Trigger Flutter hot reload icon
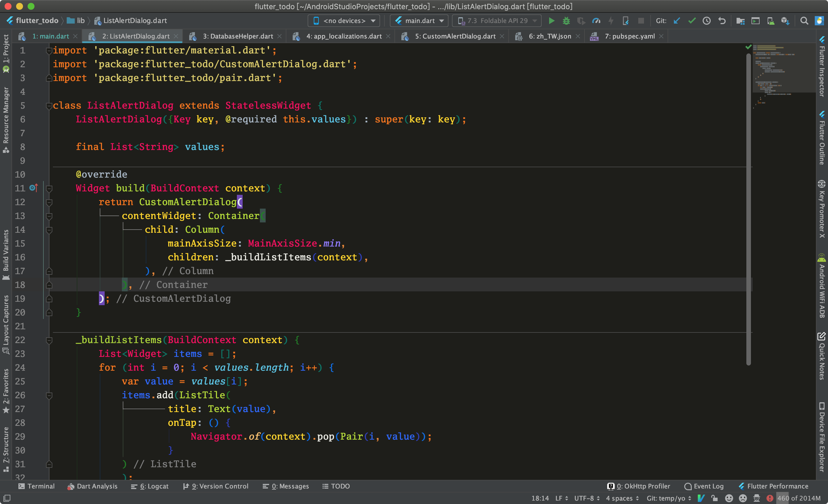Viewport: 828px width, 504px height. [611, 20]
